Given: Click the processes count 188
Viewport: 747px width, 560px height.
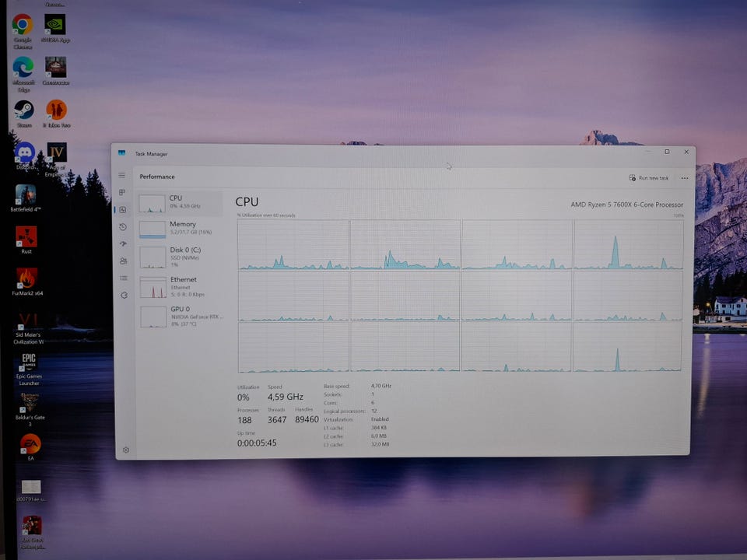Looking at the screenshot, I should tap(244, 420).
